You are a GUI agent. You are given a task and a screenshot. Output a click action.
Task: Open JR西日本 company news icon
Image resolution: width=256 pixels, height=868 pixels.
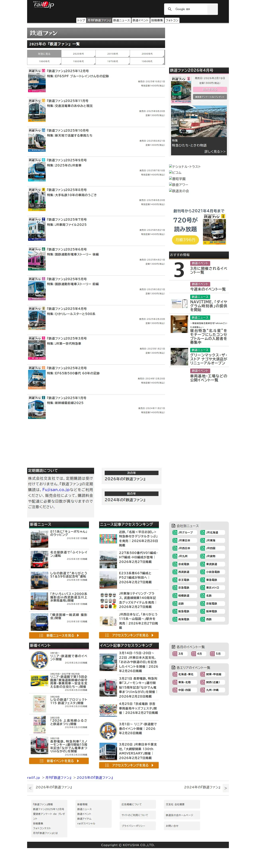coord(175,548)
